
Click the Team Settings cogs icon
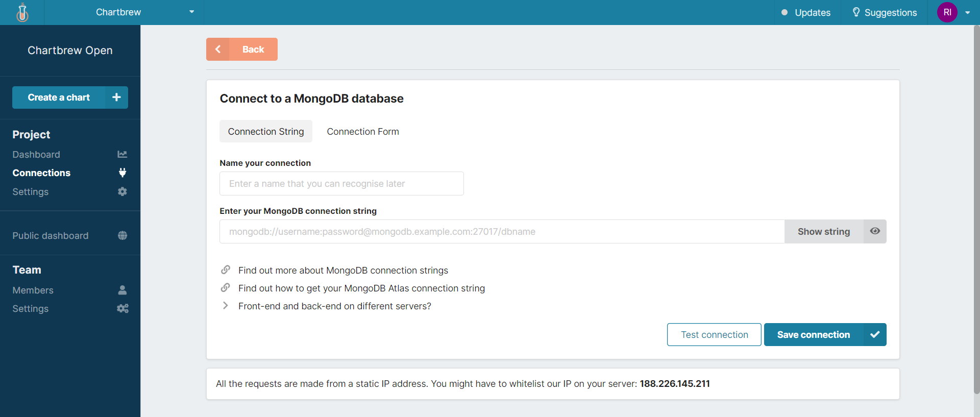pyautogui.click(x=122, y=308)
